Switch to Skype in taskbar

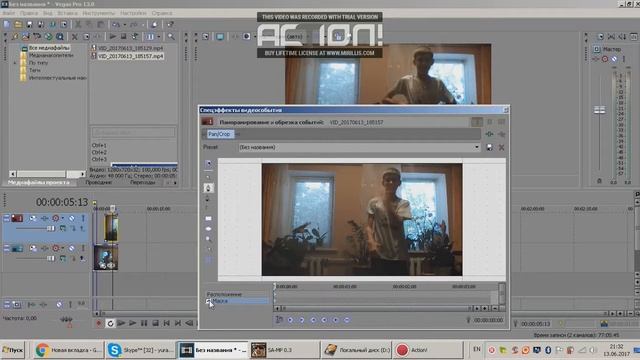click(140, 350)
